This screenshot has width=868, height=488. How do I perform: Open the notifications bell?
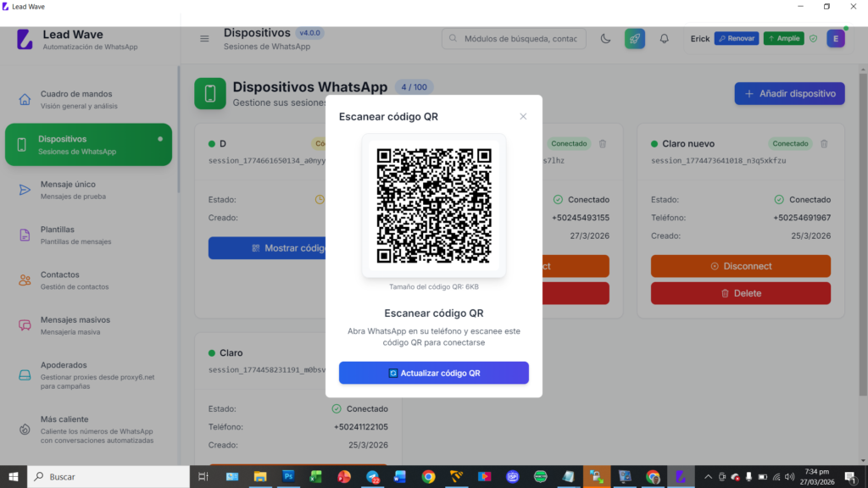(664, 39)
